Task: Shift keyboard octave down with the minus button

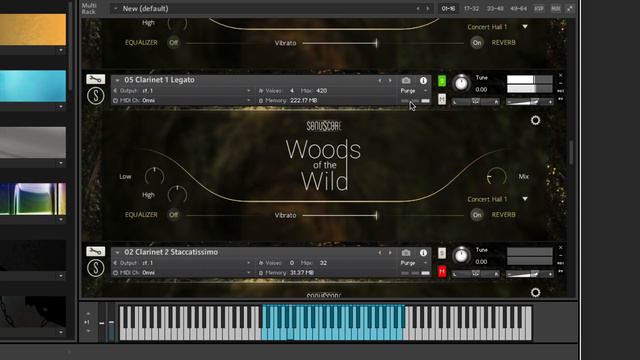Action: click(89, 331)
